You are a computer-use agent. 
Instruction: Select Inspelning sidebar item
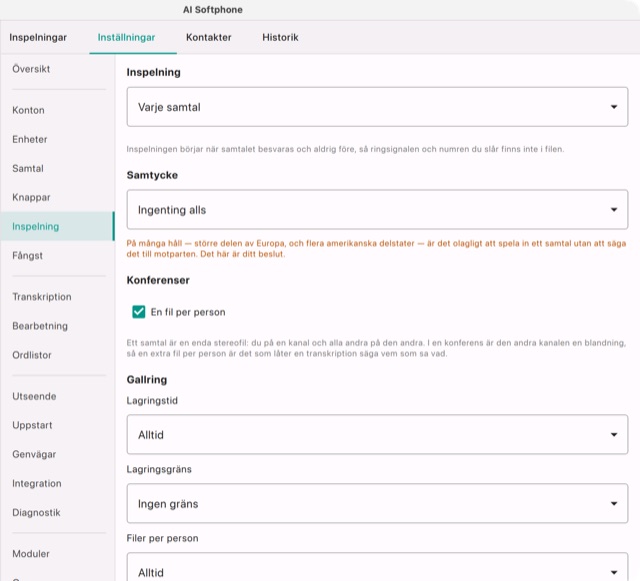[x=57, y=226]
